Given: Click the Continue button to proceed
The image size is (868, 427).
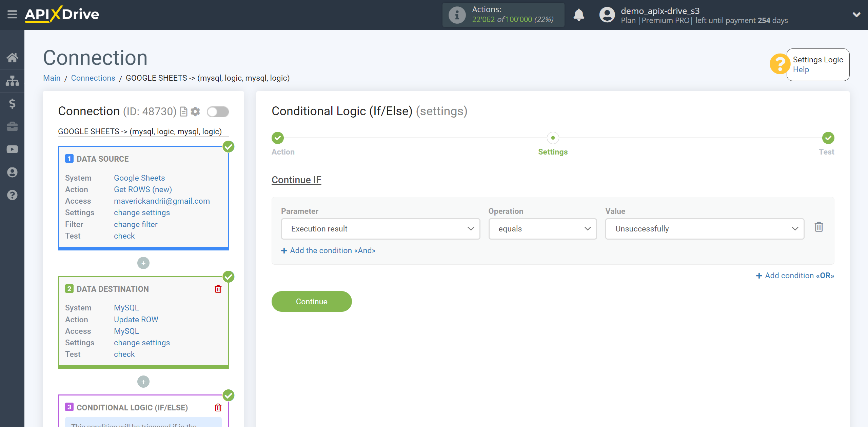Looking at the screenshot, I should (312, 302).
